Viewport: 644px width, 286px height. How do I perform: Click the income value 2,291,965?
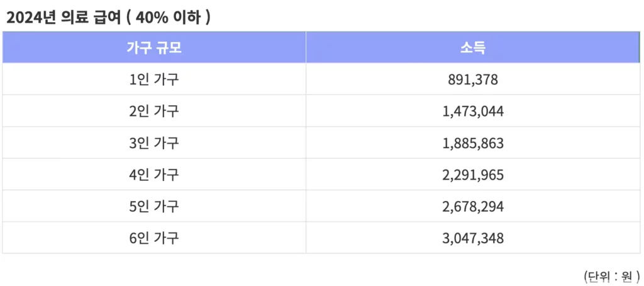(x=473, y=174)
